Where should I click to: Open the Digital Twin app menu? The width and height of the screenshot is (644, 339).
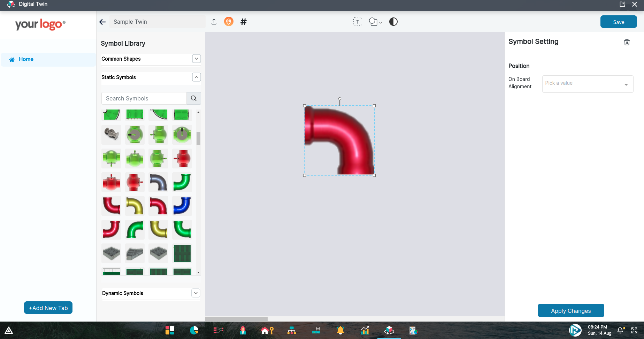pos(11,4)
